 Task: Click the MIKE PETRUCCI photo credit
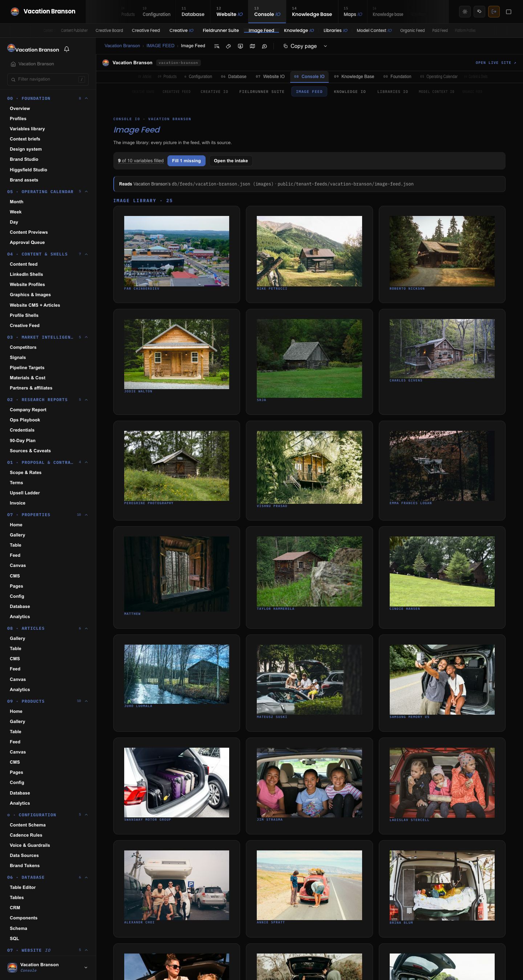pyautogui.click(x=272, y=288)
